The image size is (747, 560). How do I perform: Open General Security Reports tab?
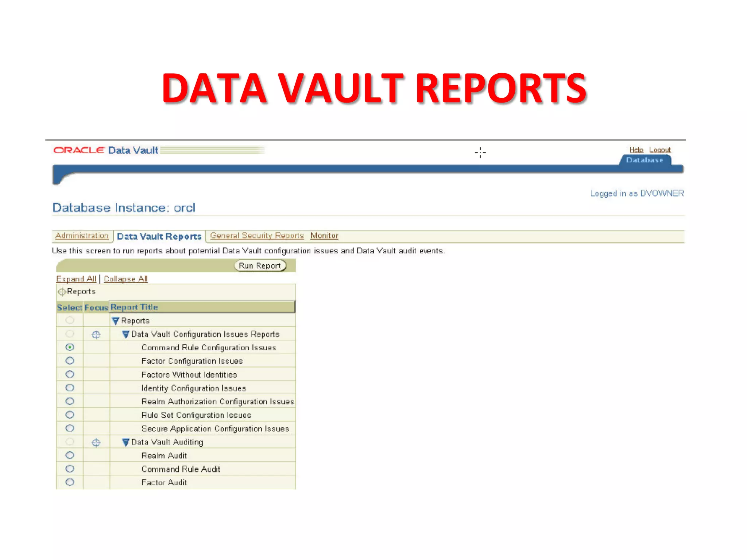pos(257,236)
